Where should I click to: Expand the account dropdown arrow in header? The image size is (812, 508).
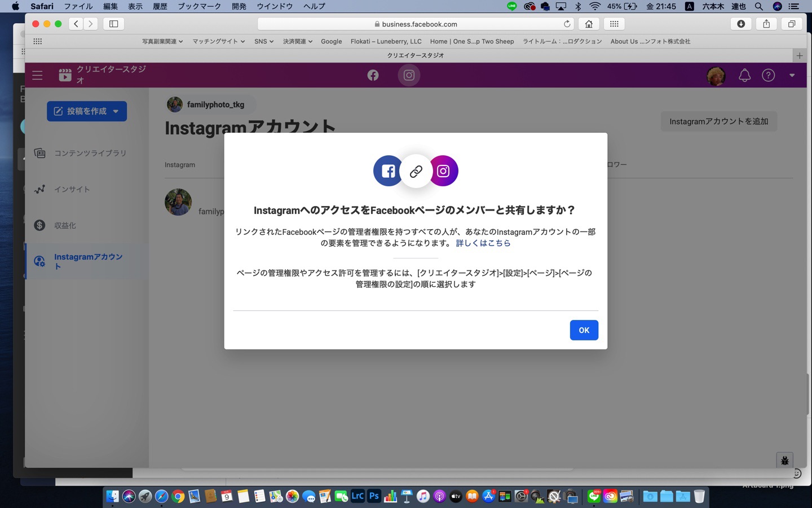pos(792,75)
